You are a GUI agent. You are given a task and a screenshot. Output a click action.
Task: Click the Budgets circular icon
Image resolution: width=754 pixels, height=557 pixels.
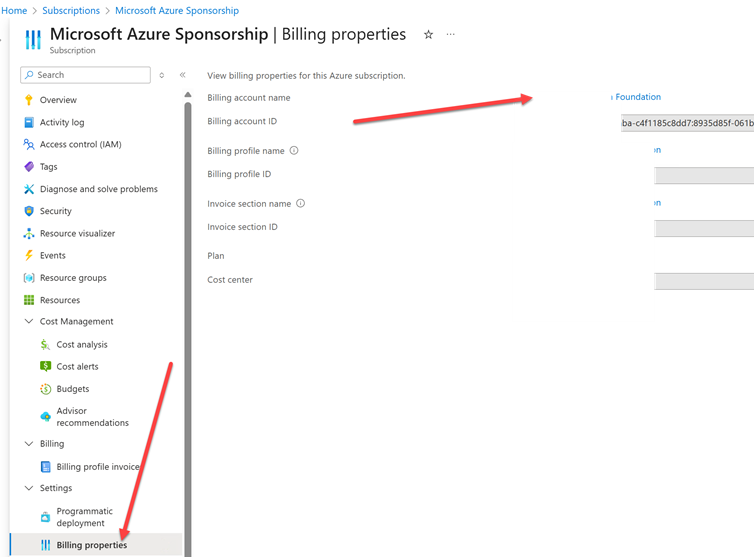(x=45, y=389)
